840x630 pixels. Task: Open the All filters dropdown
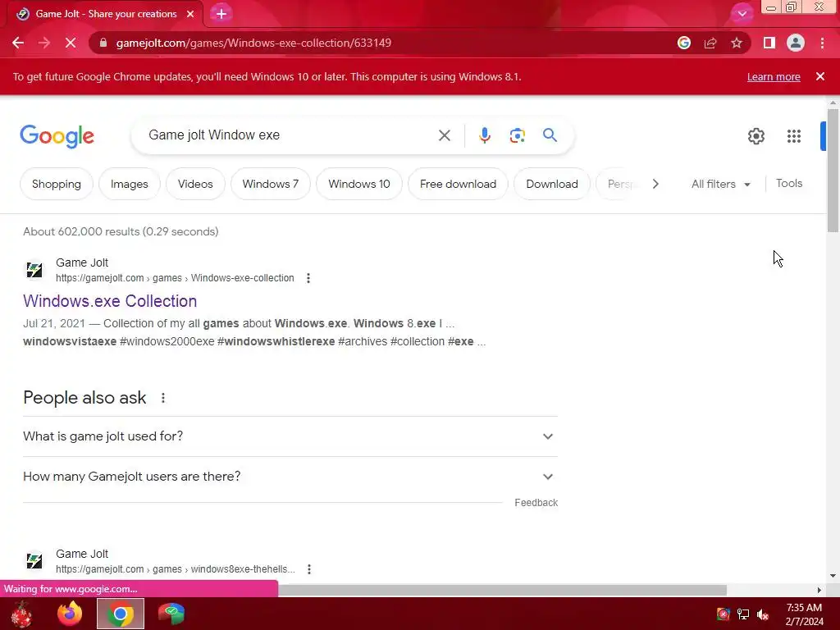pos(720,184)
